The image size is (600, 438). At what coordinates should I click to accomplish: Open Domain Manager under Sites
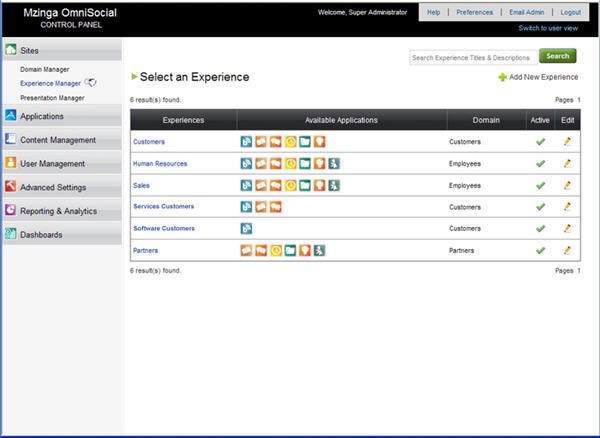[x=44, y=69]
